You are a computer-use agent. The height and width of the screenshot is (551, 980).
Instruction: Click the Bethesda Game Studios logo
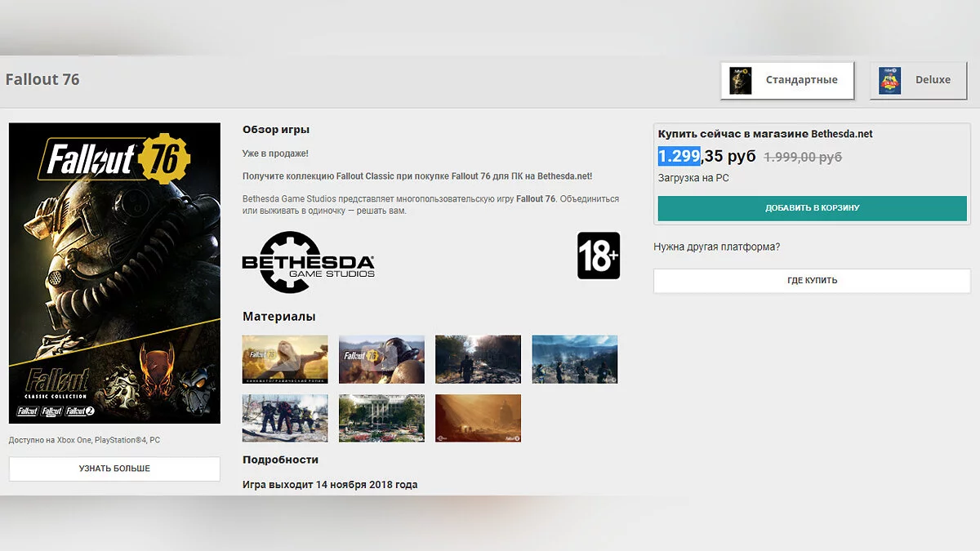308,262
